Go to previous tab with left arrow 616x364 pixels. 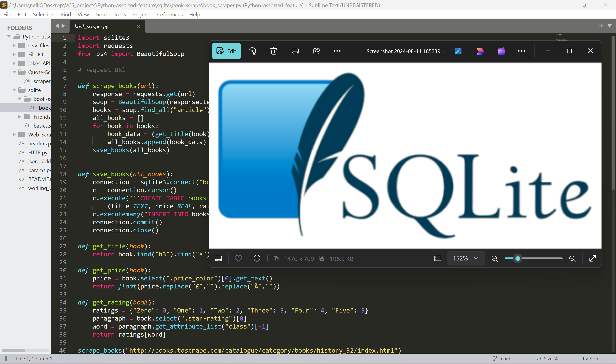point(57,26)
